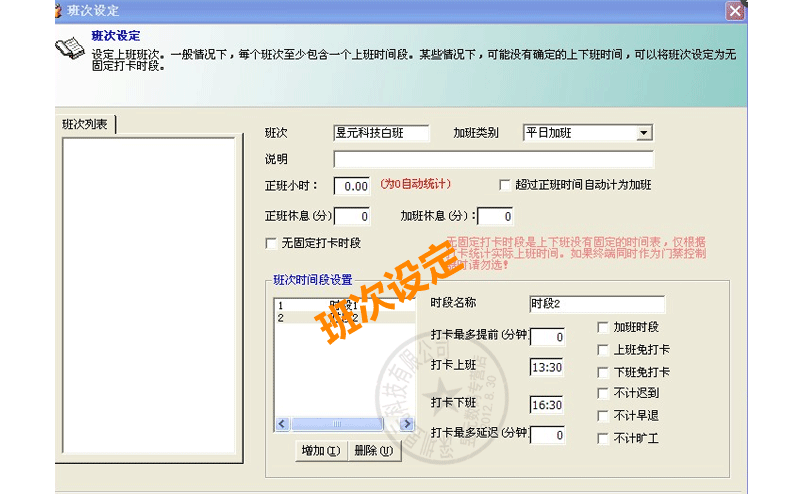The width and height of the screenshot is (790, 494).
Task: Select row 2 in the time segment list
Action: (x=345, y=318)
